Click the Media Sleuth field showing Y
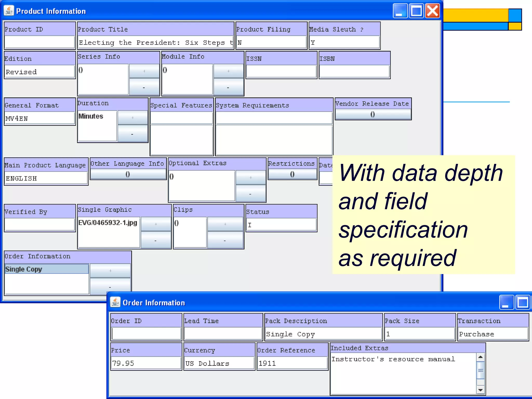Viewport: 532px width, 399px height. click(x=344, y=42)
